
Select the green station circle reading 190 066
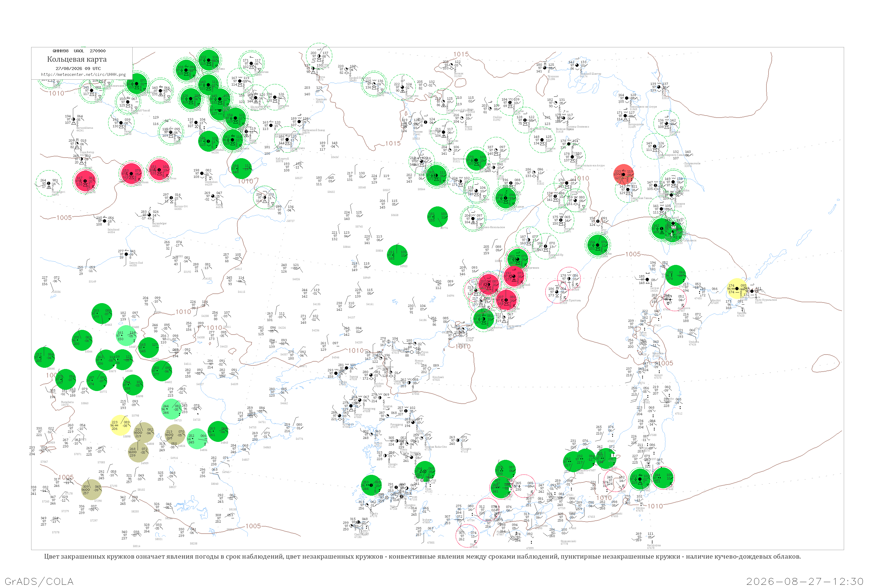click(676, 275)
